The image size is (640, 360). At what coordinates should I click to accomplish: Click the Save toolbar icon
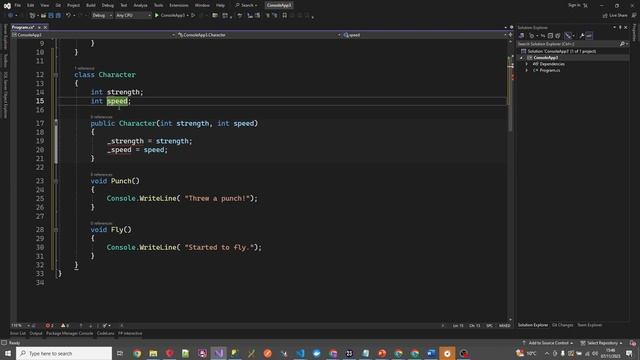click(51, 16)
